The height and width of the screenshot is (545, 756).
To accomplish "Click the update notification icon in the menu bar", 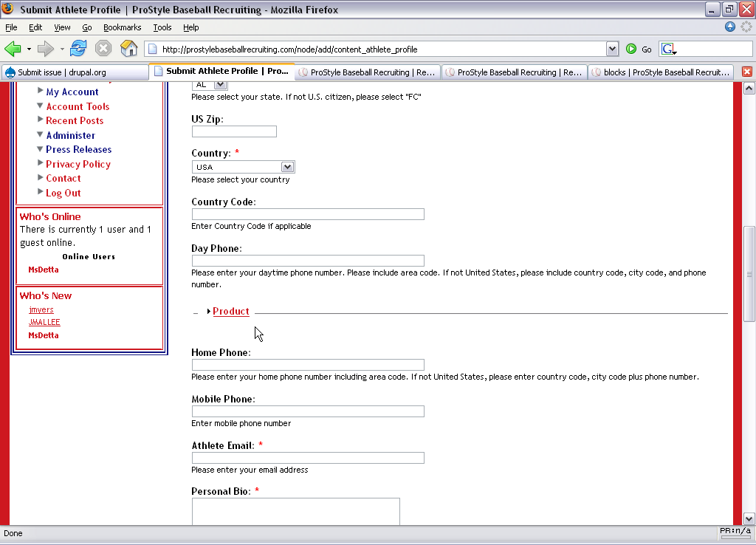I will tap(730, 27).
